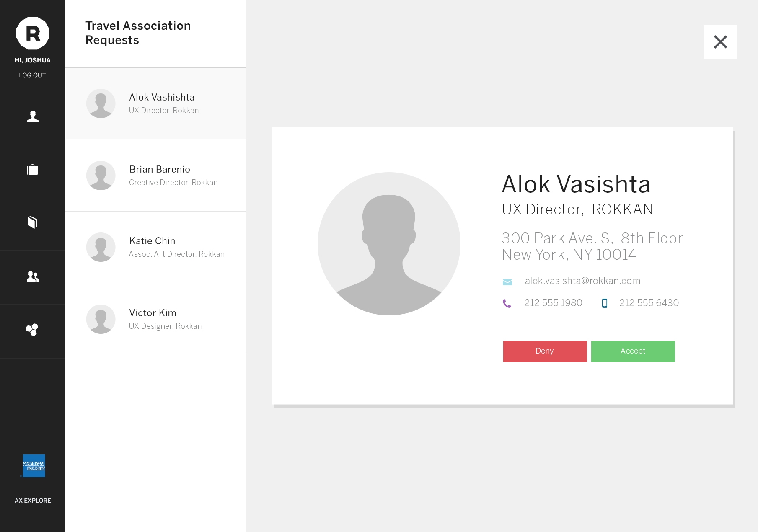Click the single-person profile icon in sidebar
The height and width of the screenshot is (532, 758).
(33, 116)
